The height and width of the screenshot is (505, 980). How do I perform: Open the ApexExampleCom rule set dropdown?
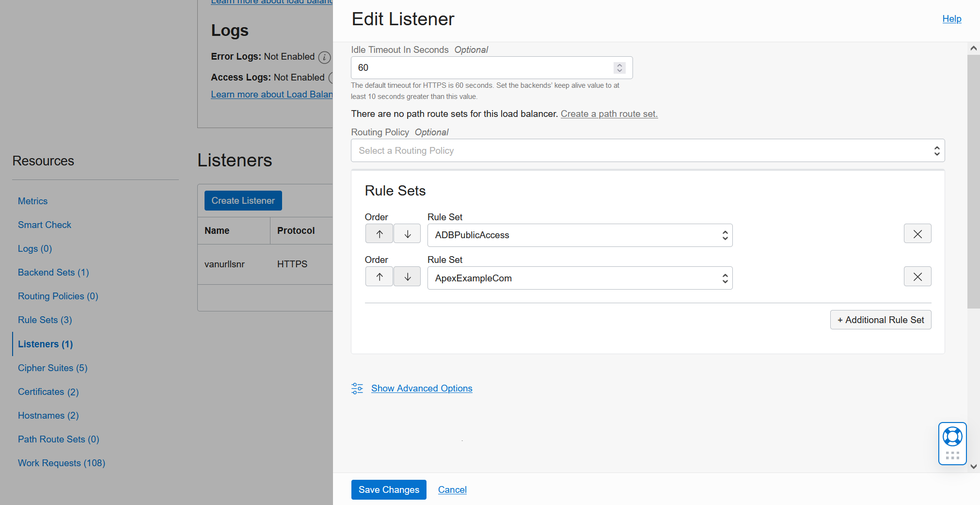580,278
